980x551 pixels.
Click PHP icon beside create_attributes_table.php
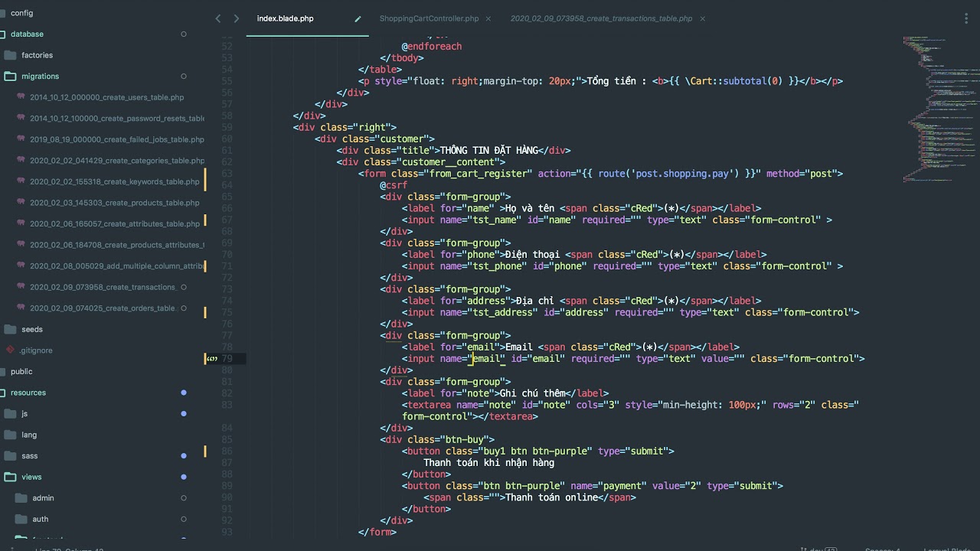coord(21,223)
